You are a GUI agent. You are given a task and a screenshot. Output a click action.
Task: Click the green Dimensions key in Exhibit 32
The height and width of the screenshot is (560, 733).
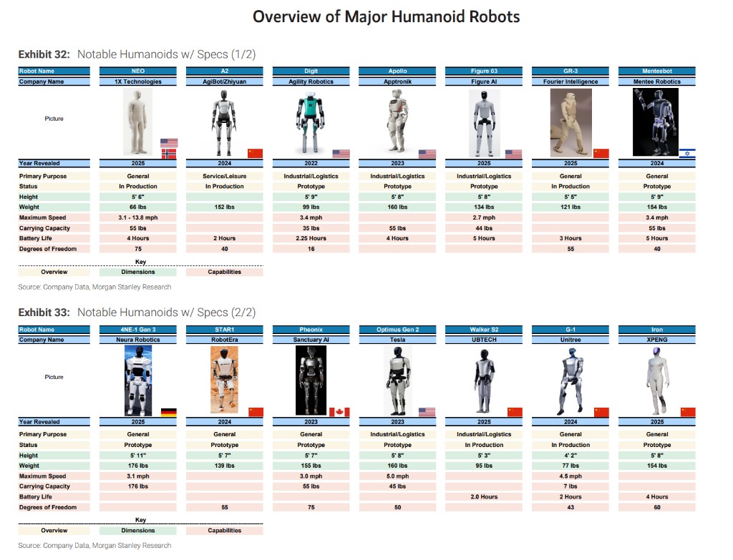coord(138,272)
